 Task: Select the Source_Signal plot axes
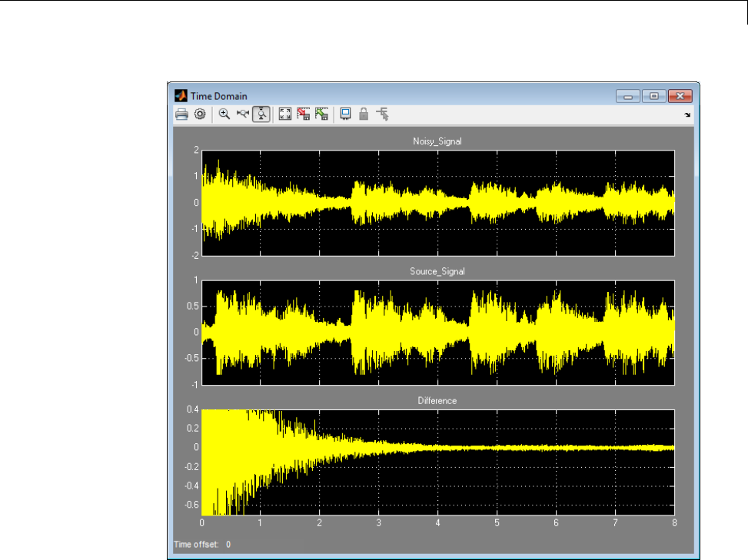tap(437, 332)
